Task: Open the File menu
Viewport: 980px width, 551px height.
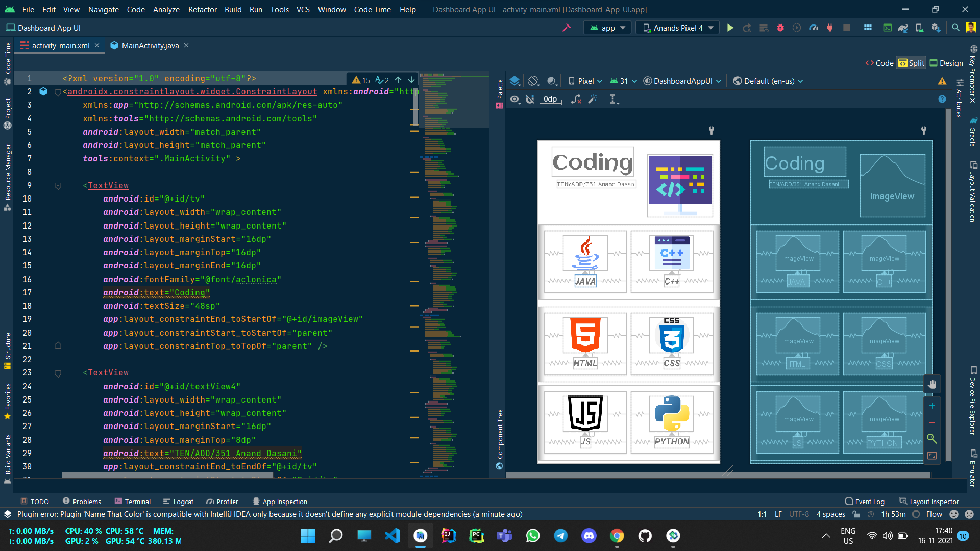Action: tap(28, 9)
